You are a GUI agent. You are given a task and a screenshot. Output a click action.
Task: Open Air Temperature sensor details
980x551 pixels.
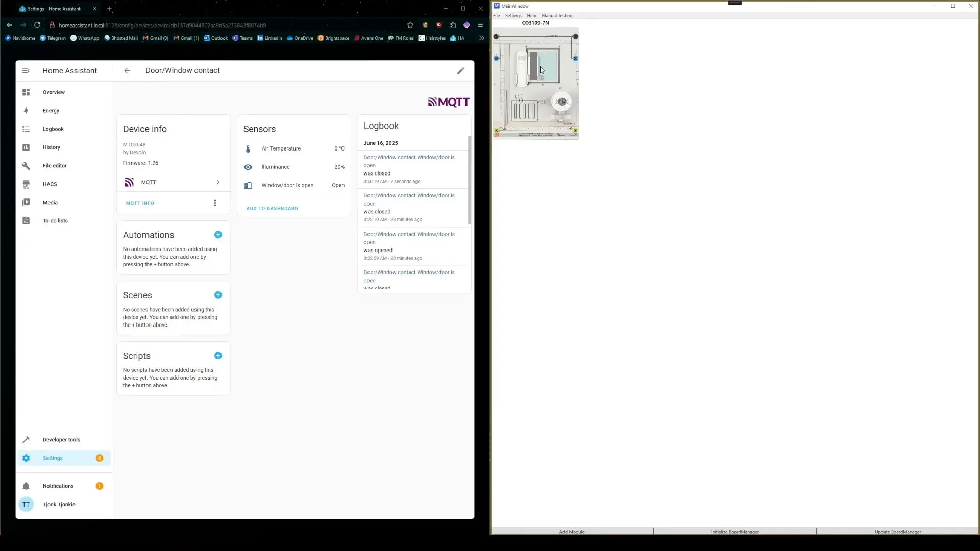pyautogui.click(x=294, y=149)
